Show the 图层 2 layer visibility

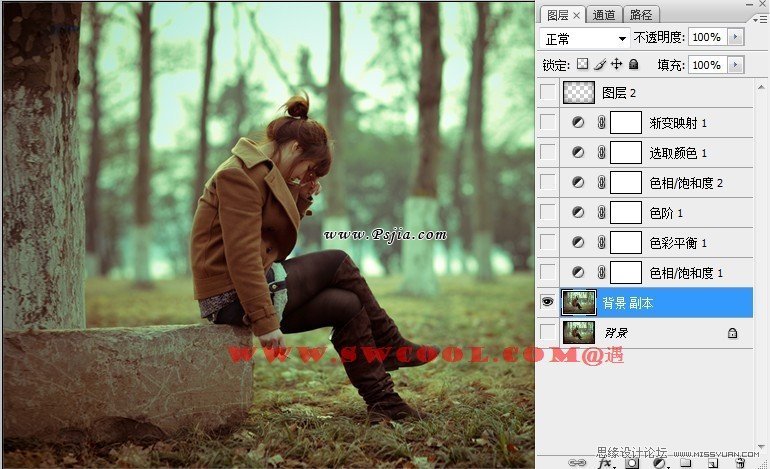(548, 92)
